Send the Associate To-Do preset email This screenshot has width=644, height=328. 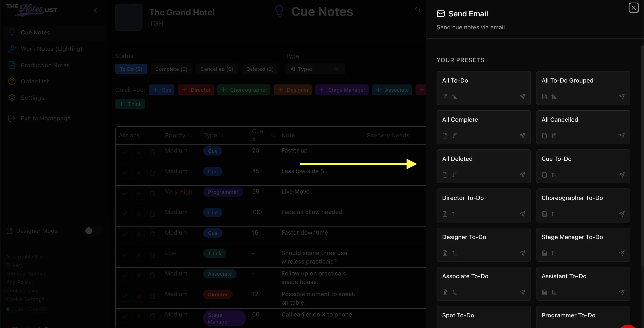(x=522, y=292)
